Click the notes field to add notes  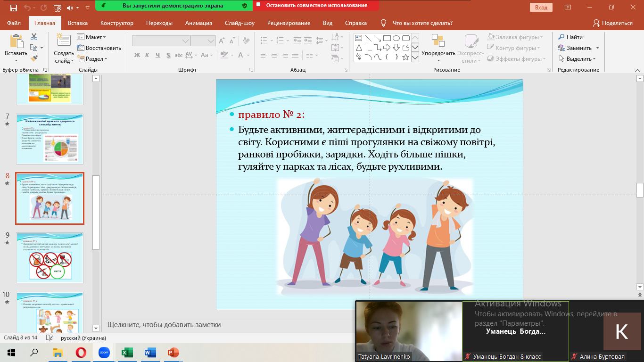(x=164, y=325)
